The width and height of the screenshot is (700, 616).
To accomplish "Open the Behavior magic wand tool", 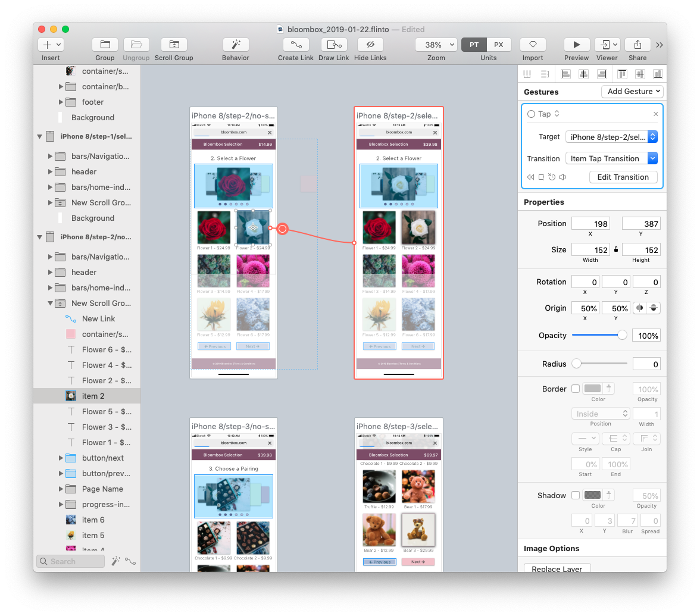I will [x=236, y=45].
